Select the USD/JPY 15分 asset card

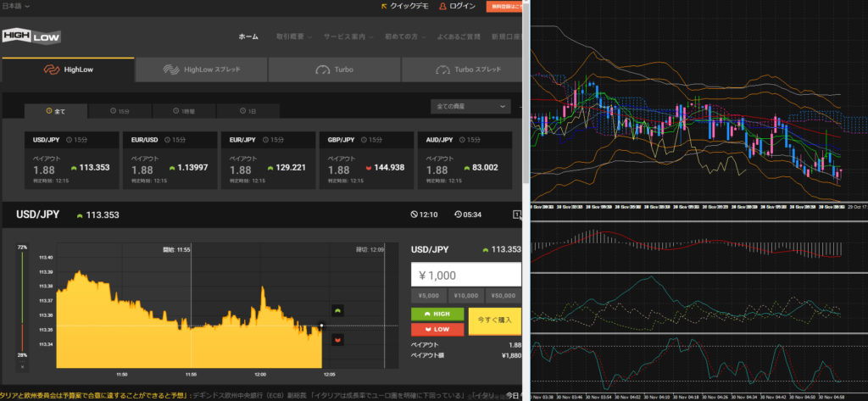click(x=72, y=160)
